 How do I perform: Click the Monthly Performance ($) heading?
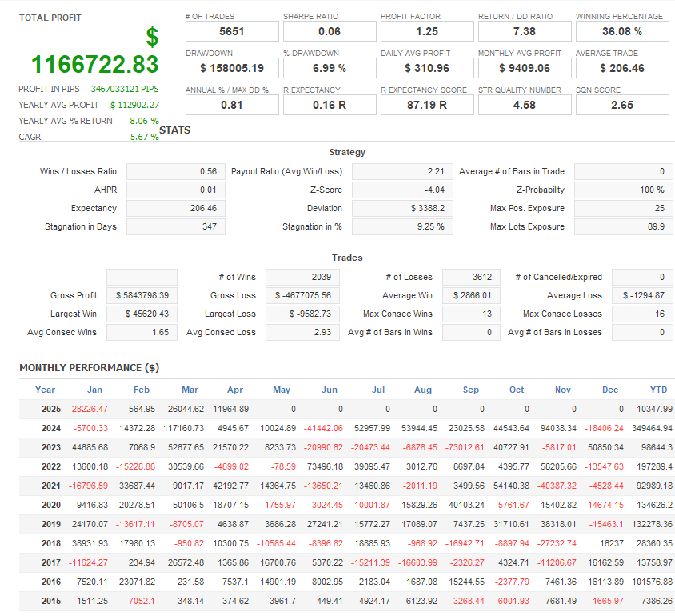pos(89,368)
